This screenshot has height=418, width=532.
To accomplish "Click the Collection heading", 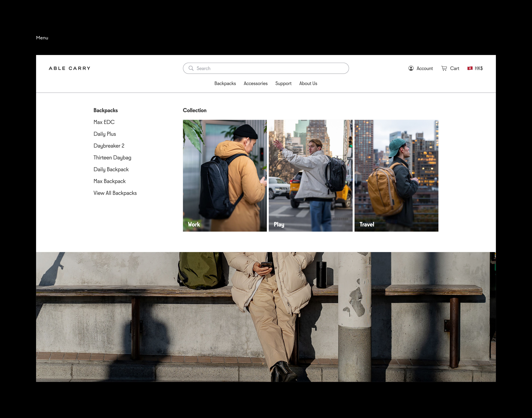I will [x=195, y=110].
